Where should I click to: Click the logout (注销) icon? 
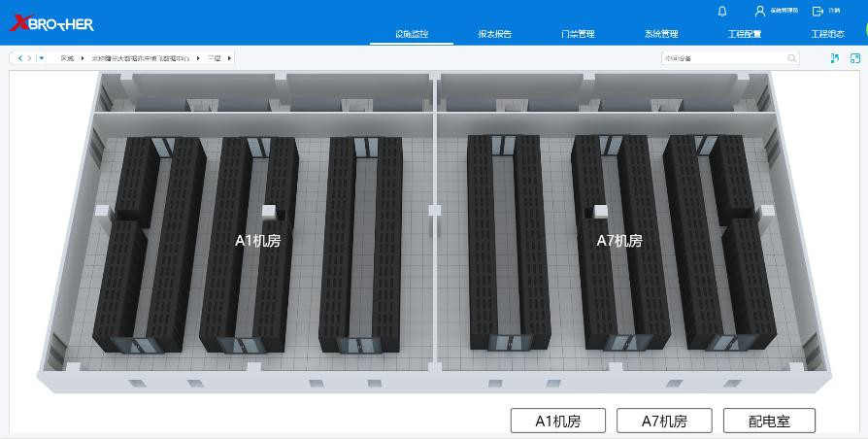pyautogui.click(x=818, y=11)
